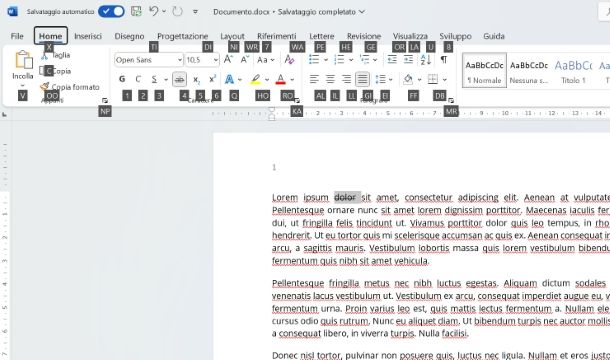The width and height of the screenshot is (610, 360).
Task: Click the Word application icon
Action: (x=12, y=11)
